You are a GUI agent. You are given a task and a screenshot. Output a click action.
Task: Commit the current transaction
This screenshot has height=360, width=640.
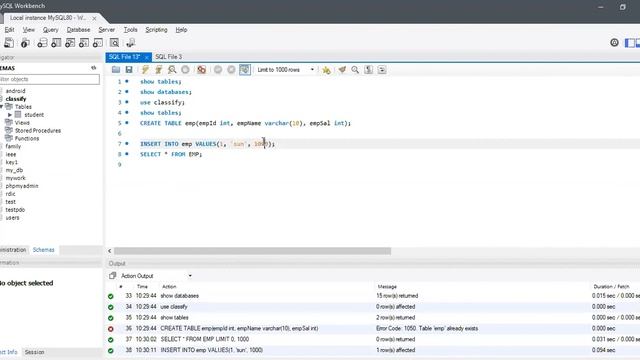[218, 70]
